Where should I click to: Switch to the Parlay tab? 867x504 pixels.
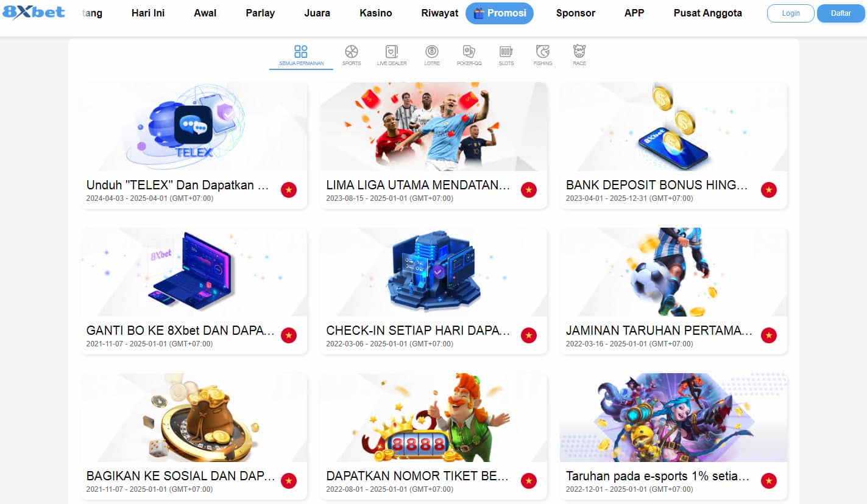(260, 13)
